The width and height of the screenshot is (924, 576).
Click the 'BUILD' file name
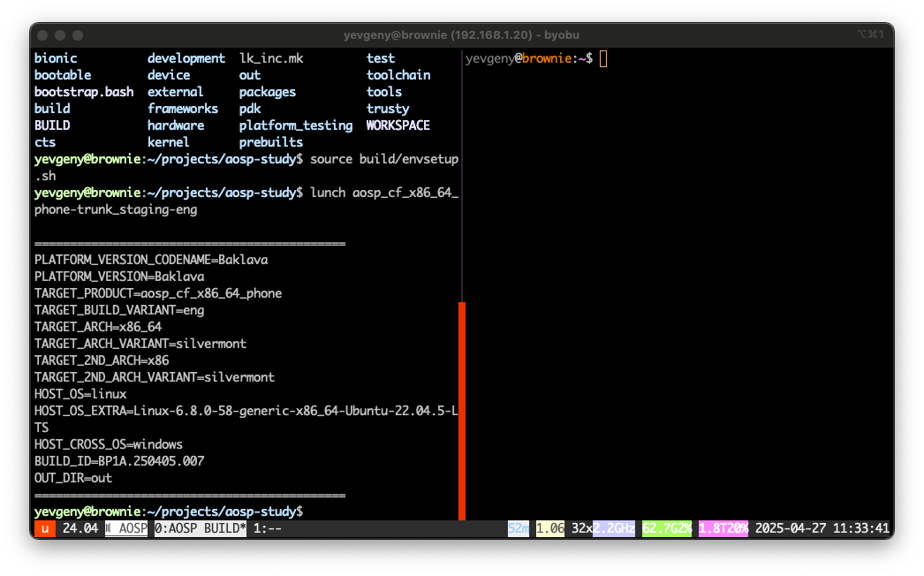pyautogui.click(x=52, y=125)
